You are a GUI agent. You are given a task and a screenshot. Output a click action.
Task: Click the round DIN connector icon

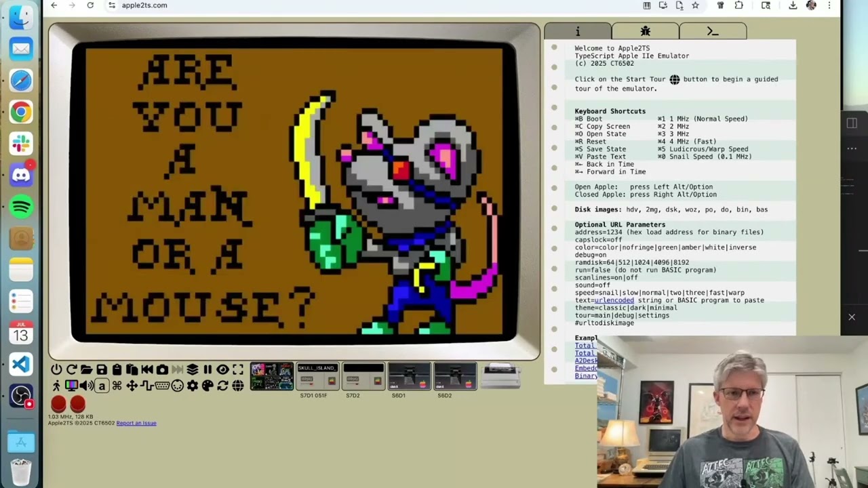point(178,386)
